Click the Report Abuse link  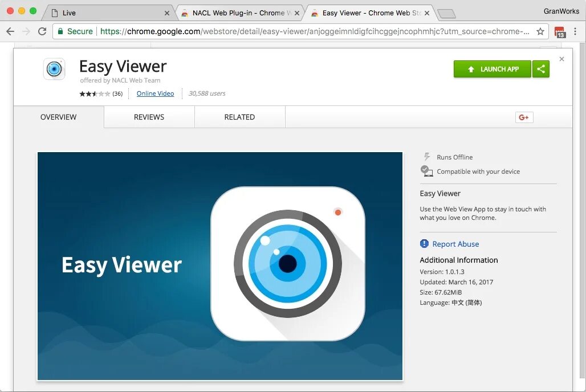point(455,244)
